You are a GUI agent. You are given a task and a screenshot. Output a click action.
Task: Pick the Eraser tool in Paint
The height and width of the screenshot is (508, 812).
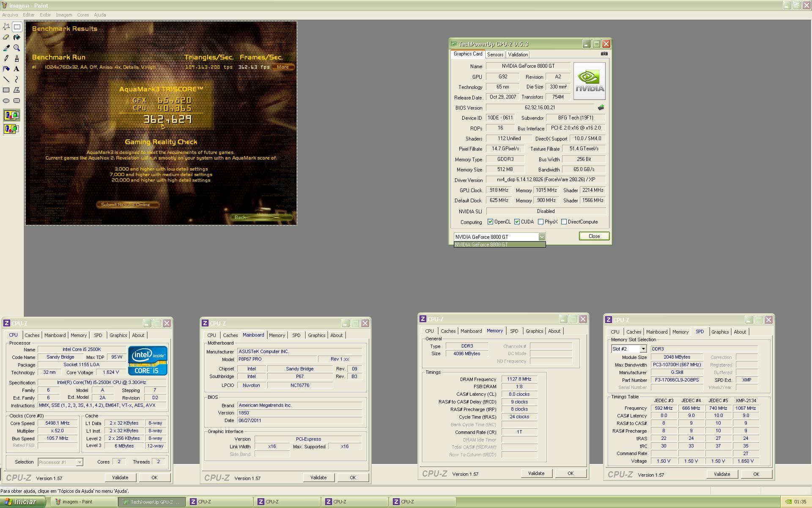point(6,37)
